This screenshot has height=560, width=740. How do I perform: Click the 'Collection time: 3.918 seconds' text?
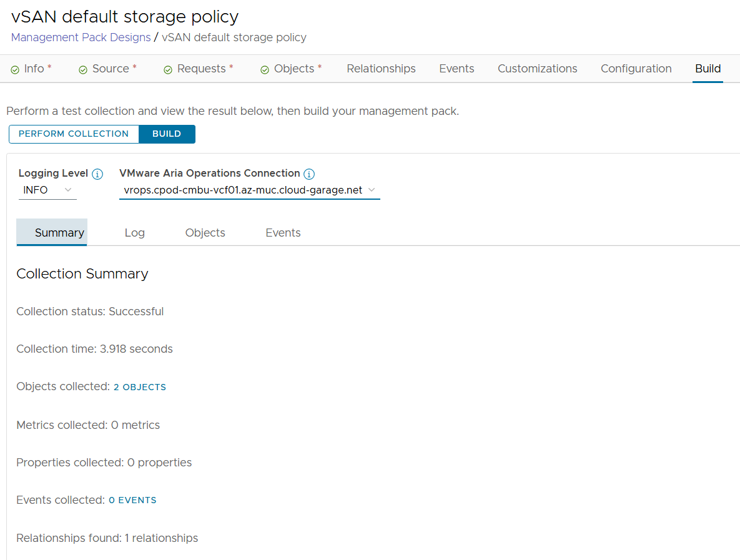94,348
